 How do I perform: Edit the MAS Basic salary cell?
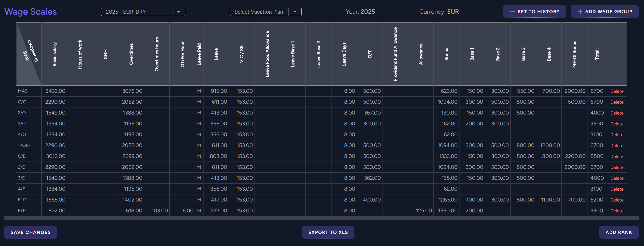coord(55,91)
